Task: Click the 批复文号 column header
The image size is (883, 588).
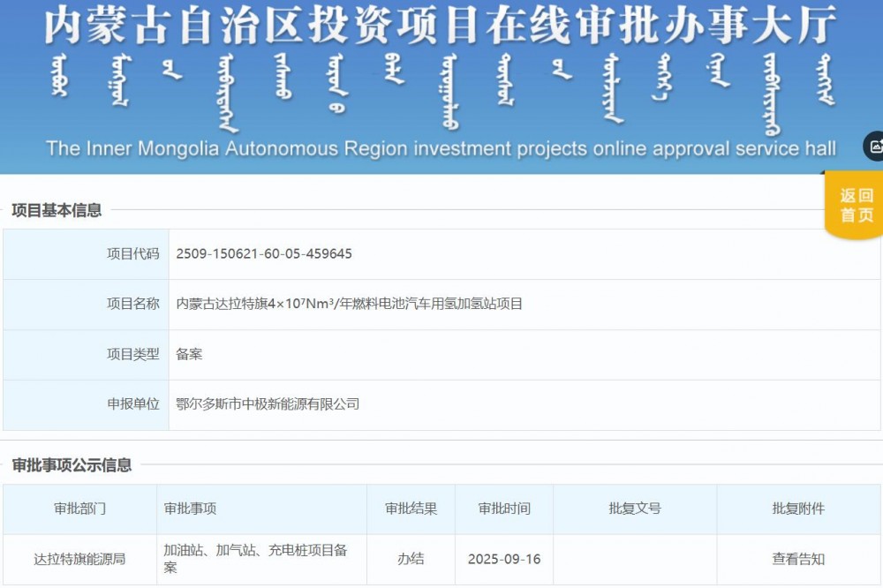Action: tap(634, 509)
